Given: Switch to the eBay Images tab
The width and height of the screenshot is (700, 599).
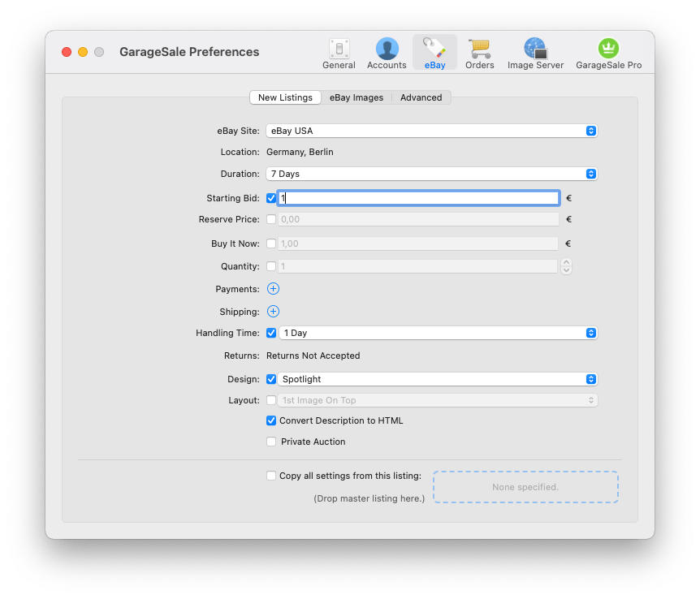Looking at the screenshot, I should click(356, 97).
